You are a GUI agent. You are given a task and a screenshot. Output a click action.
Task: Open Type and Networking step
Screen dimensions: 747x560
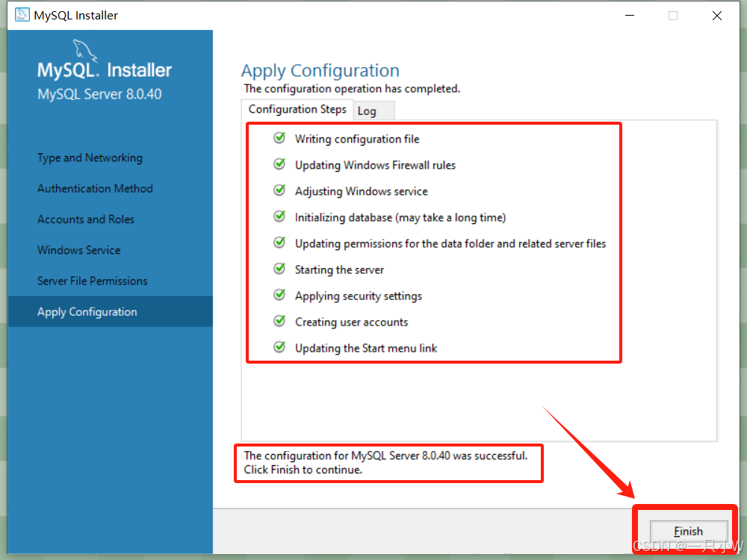pyautogui.click(x=90, y=158)
